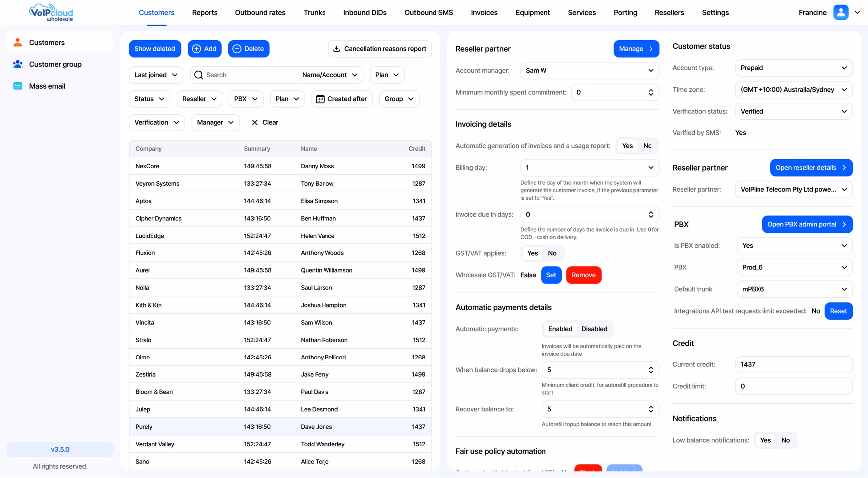Select the Verdant Valley customer row
The width and height of the screenshot is (868, 478).
(280, 444)
